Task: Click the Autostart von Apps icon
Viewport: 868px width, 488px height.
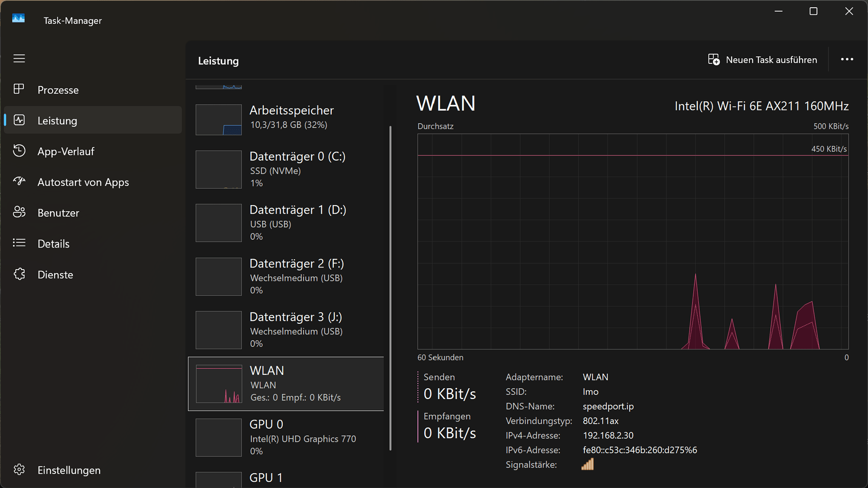Action: [x=19, y=182]
